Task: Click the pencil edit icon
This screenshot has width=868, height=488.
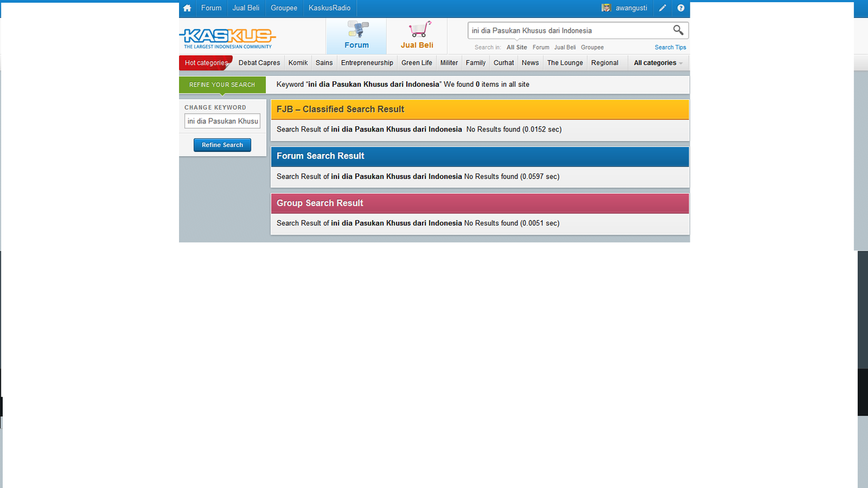Action: pyautogui.click(x=663, y=8)
